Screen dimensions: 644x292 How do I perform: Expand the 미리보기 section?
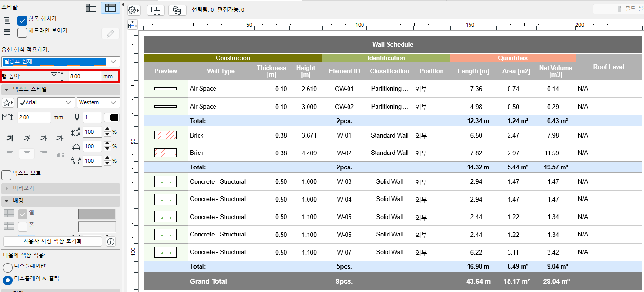24,188
